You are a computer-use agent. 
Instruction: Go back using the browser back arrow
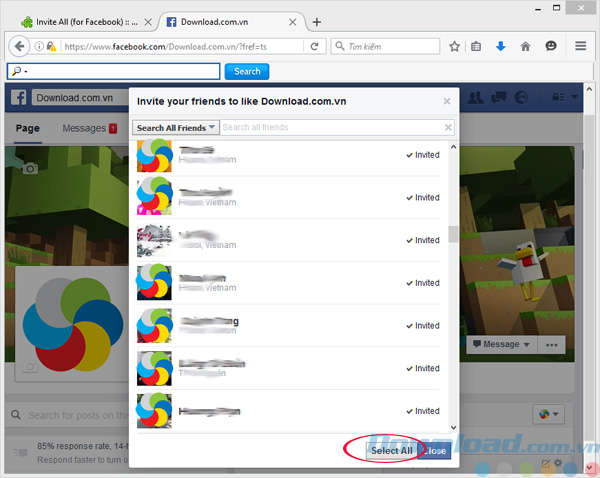[x=19, y=46]
